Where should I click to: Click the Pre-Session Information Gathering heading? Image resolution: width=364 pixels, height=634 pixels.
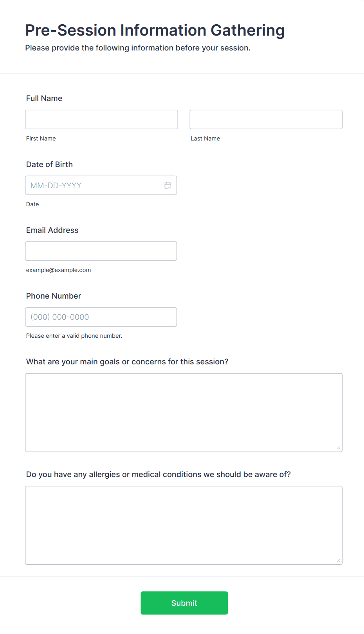point(155,31)
